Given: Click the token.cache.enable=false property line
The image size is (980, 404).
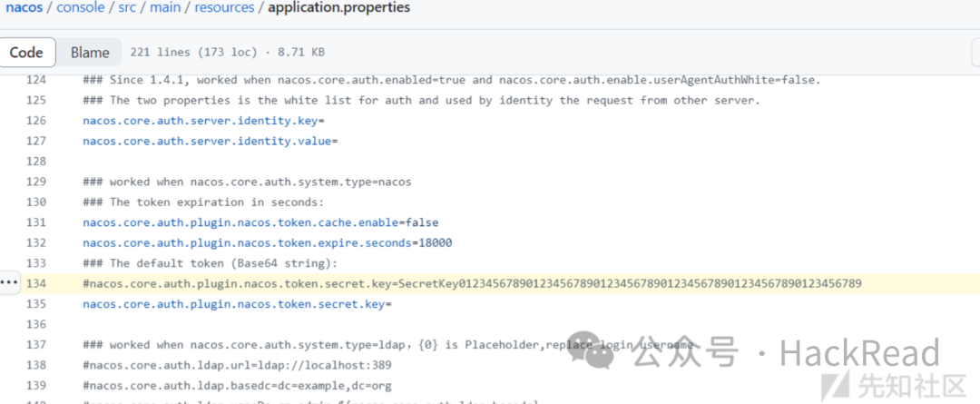Looking at the screenshot, I should 260,222.
